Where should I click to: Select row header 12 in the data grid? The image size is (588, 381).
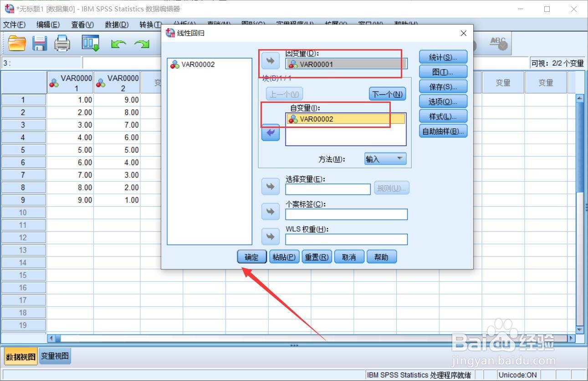tap(24, 238)
